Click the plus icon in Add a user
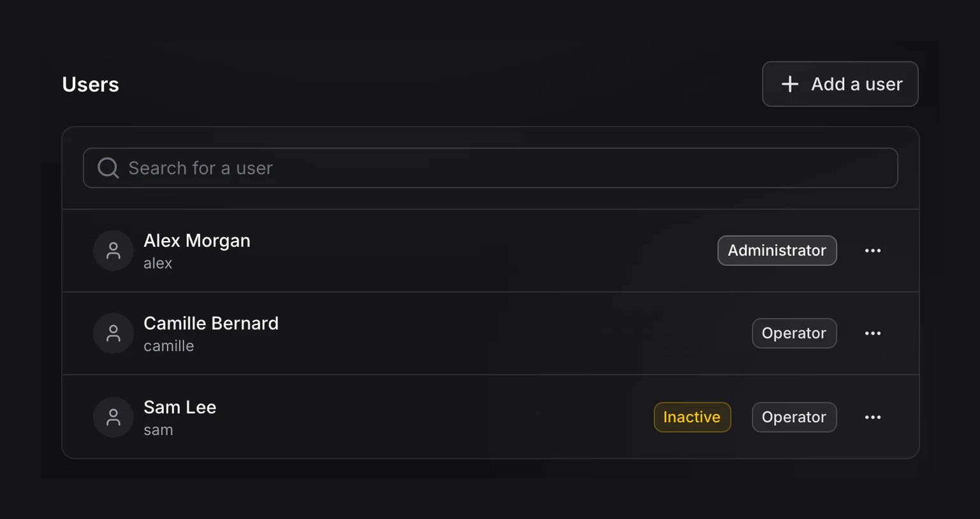The width and height of the screenshot is (980, 519). coord(790,84)
